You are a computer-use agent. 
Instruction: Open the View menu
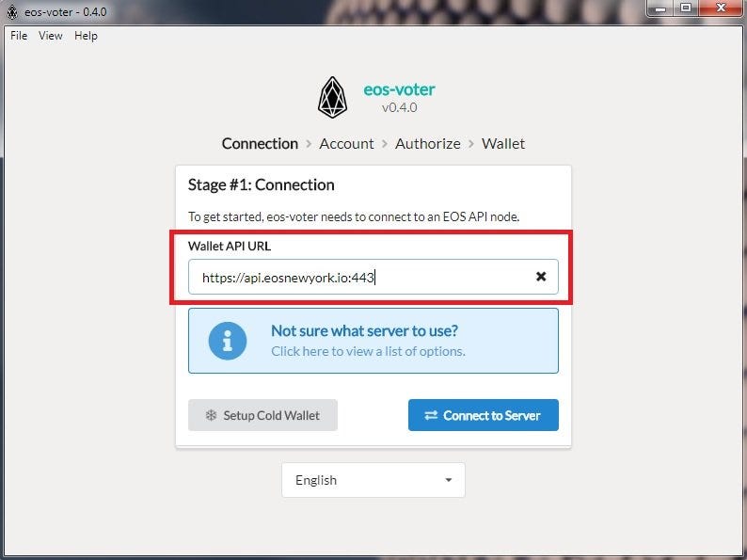51,36
